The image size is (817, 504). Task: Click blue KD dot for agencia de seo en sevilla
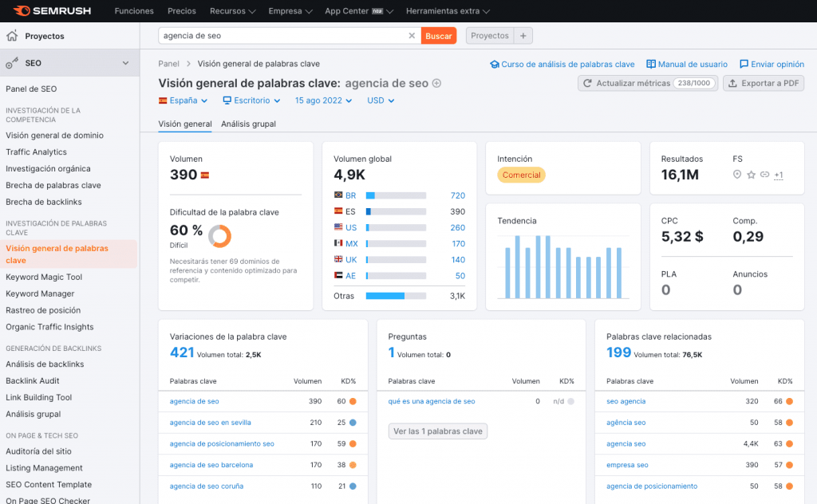[x=353, y=423]
